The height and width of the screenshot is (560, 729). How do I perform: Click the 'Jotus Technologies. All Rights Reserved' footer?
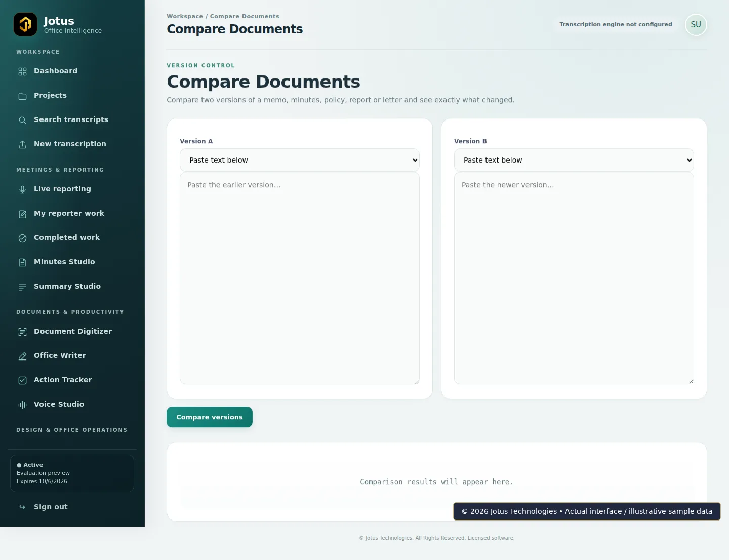click(x=436, y=538)
